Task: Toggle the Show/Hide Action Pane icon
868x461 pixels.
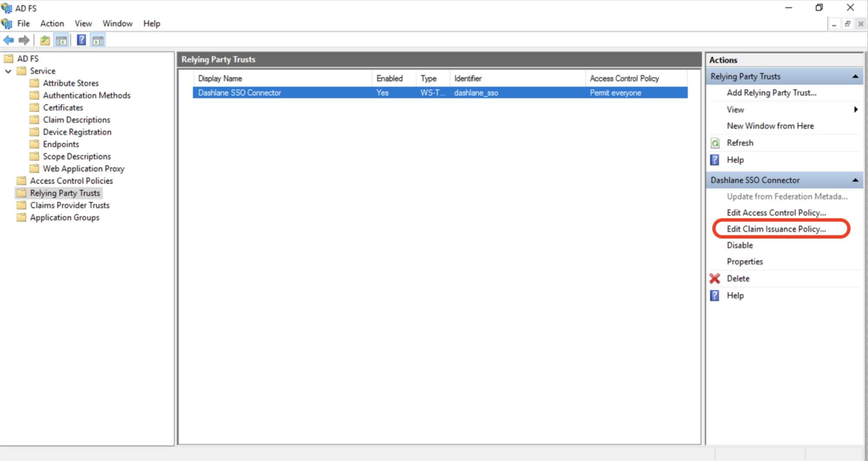Action: 98,40
